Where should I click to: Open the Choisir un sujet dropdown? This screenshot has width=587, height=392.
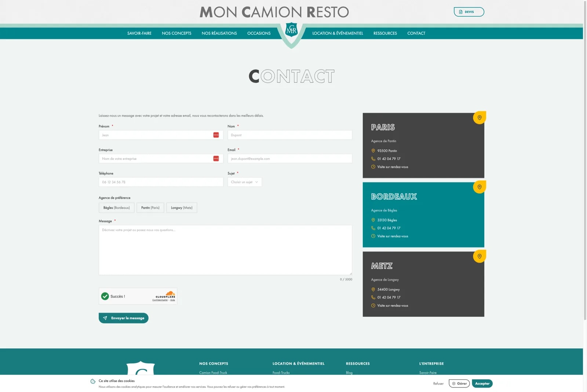244,182
